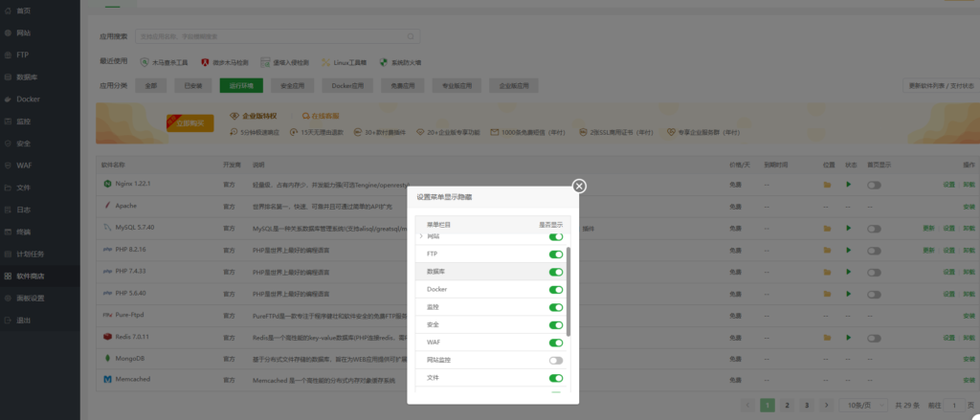This screenshot has height=420, width=980.
Task: Click Nginx 1.22.1 running status play icon
Action: coord(849,185)
